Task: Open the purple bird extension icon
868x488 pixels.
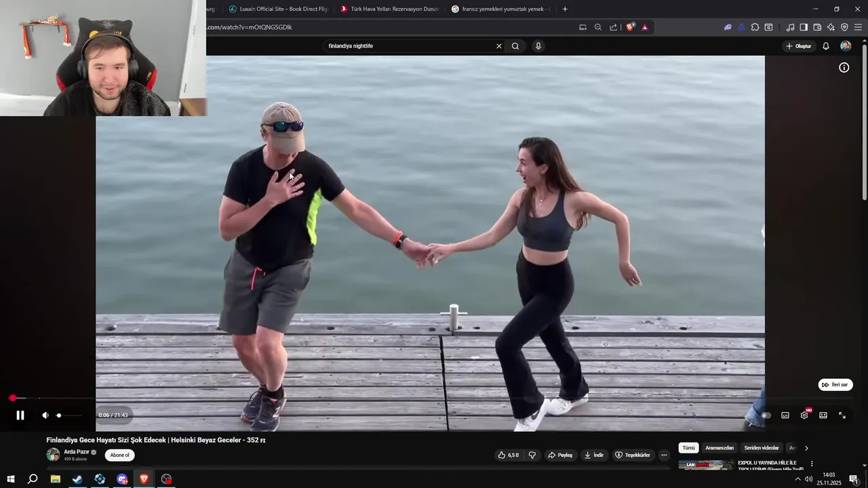Action: (x=728, y=27)
